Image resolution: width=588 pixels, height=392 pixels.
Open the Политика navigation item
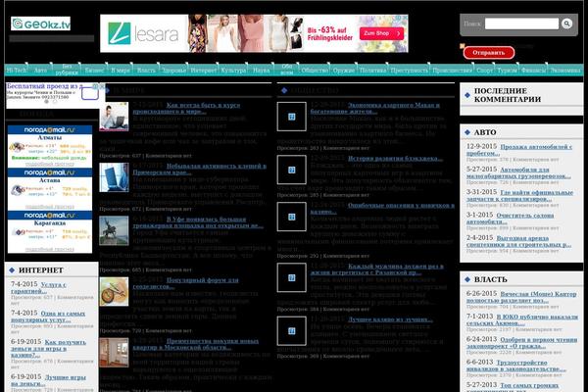coord(372,71)
